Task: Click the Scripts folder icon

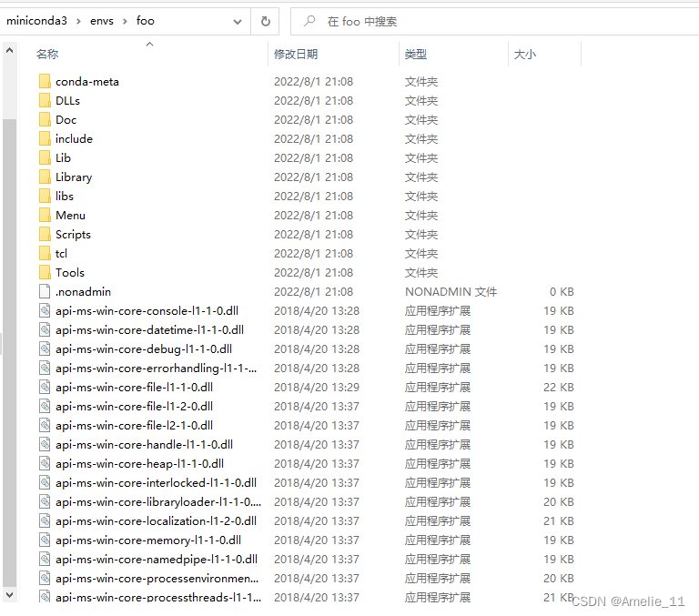Action: (45, 235)
